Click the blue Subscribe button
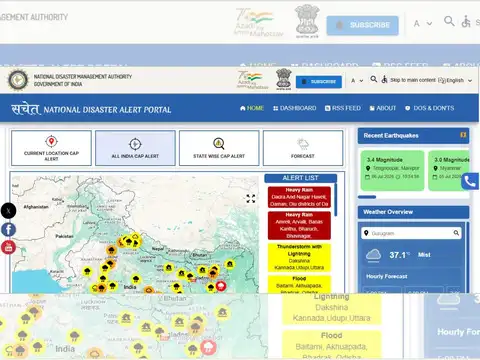Screen dimensions: 480x360 (319, 82)
